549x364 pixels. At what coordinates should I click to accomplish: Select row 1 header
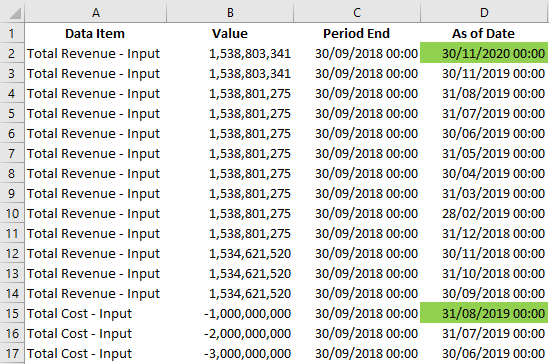(x=12, y=34)
